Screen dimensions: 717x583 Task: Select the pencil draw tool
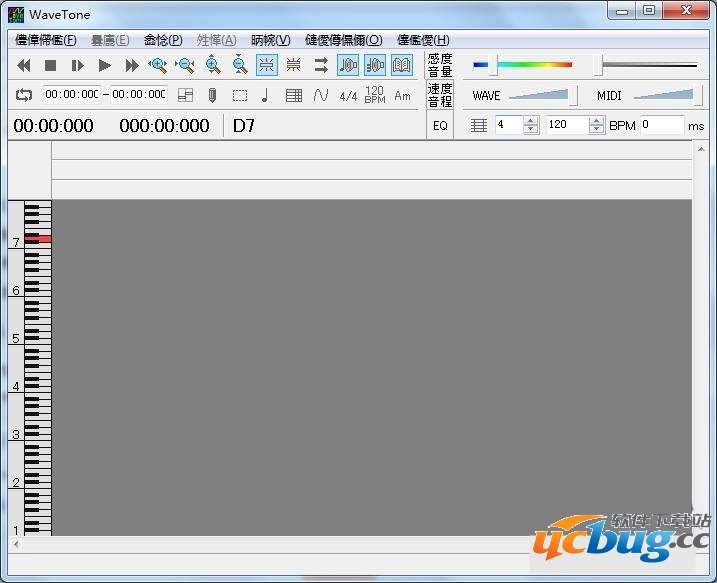click(x=212, y=95)
